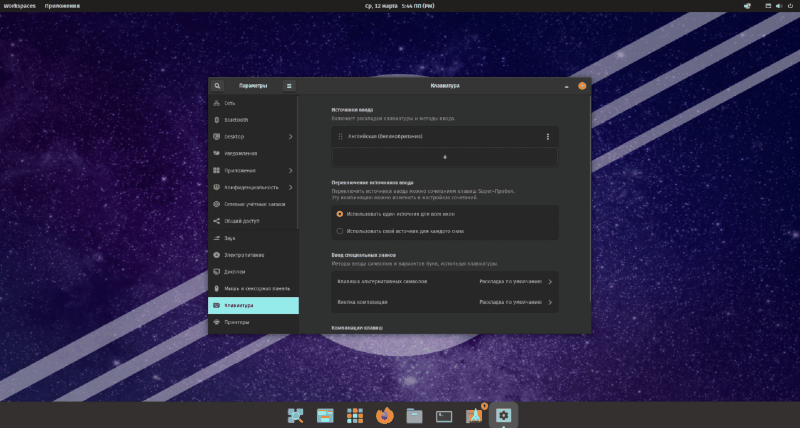Select the English (UK) input source row

[444, 137]
